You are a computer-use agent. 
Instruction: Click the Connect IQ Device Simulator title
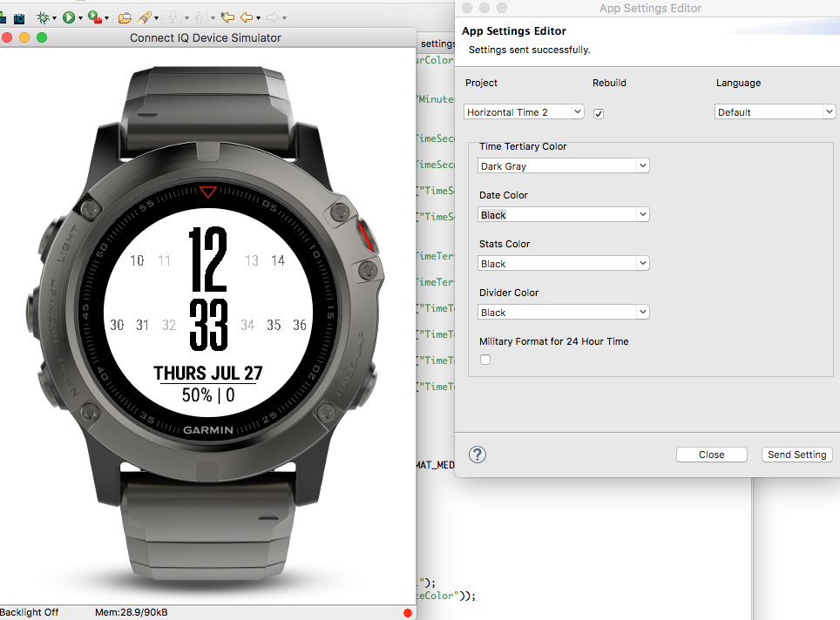[x=205, y=38]
